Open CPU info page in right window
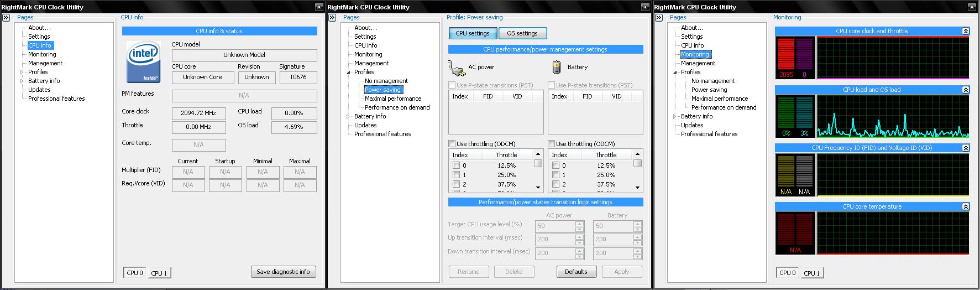980x290 pixels. (692, 45)
